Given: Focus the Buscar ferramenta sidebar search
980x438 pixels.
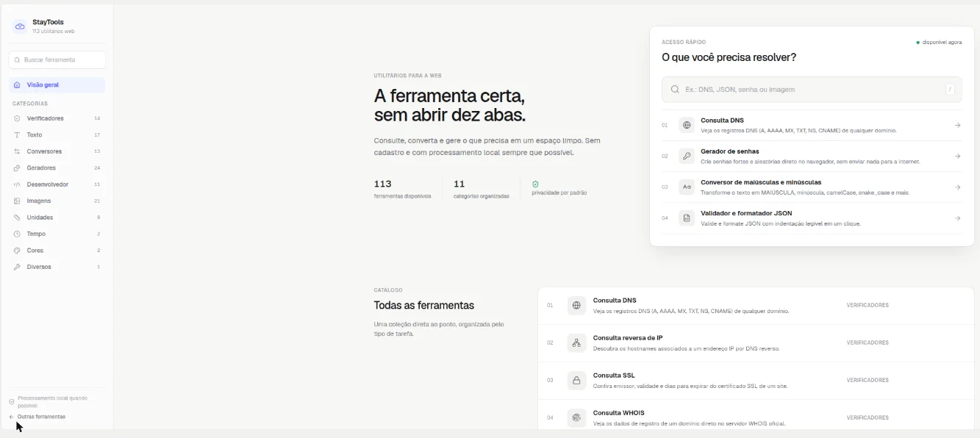Looking at the screenshot, I should point(57,60).
